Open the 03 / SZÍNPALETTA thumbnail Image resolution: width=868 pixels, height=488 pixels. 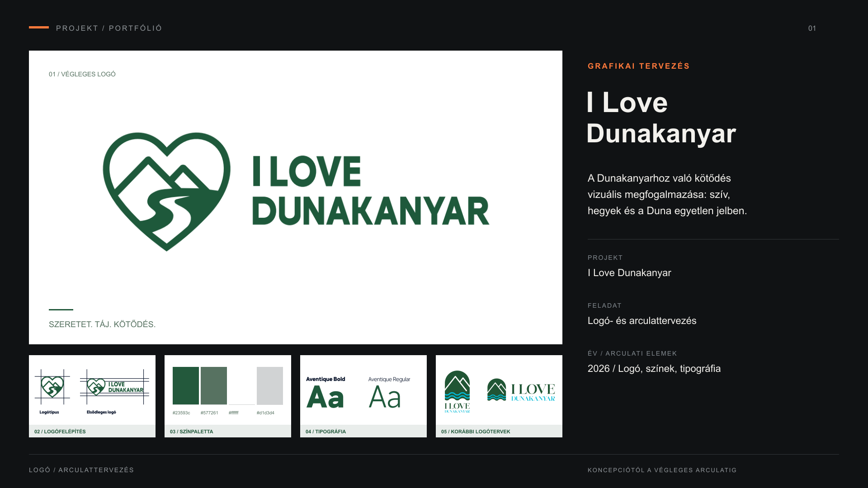coord(228,396)
